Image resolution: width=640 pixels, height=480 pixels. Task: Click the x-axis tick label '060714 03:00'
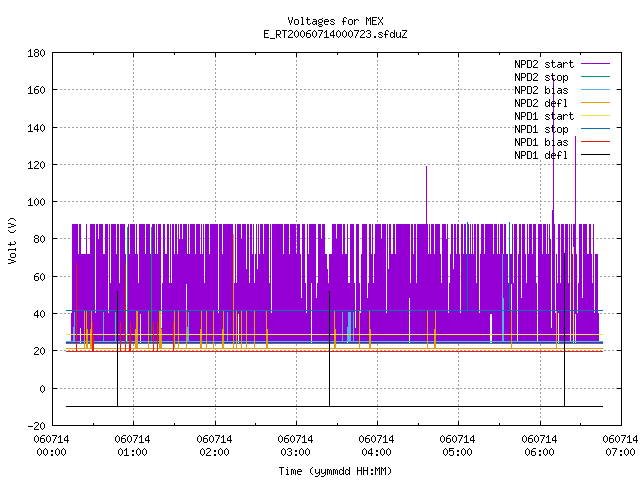coord(296,446)
